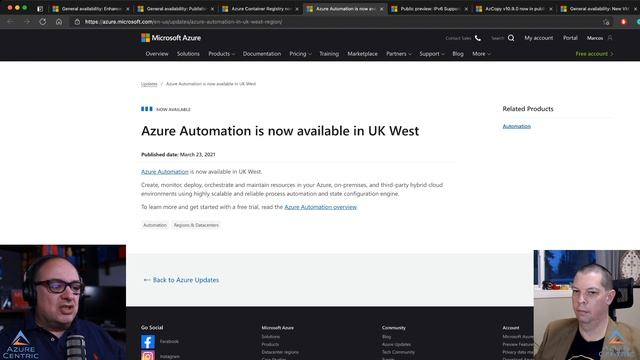Expand the Partners dropdown menu
Viewport: 640px width, 360px height.
coord(399,54)
